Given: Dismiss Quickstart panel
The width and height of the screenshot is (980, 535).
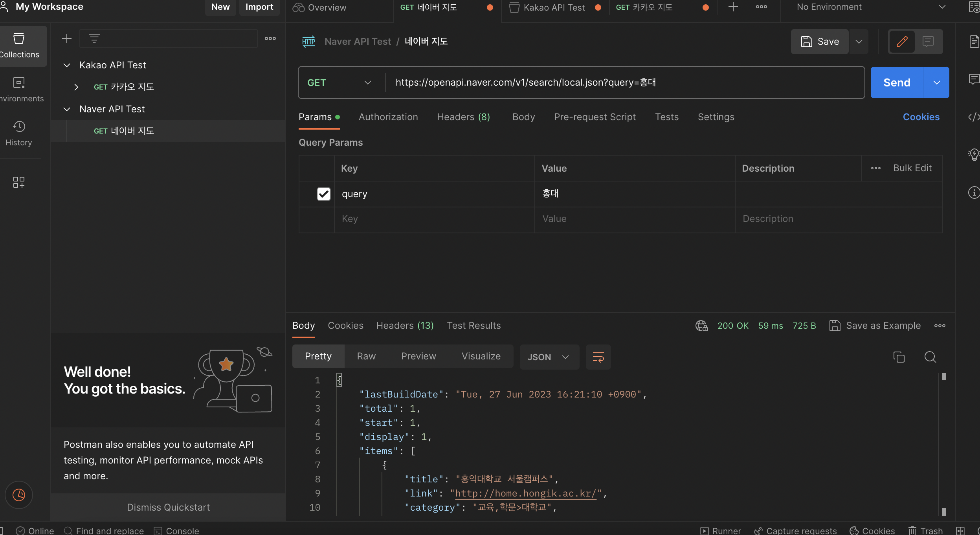Looking at the screenshot, I should coord(168,508).
